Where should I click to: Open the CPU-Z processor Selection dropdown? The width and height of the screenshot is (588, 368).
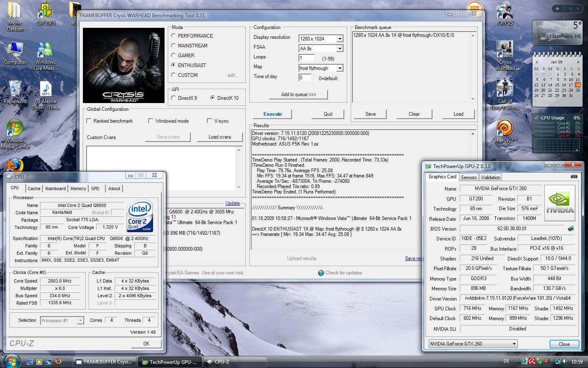(80, 320)
